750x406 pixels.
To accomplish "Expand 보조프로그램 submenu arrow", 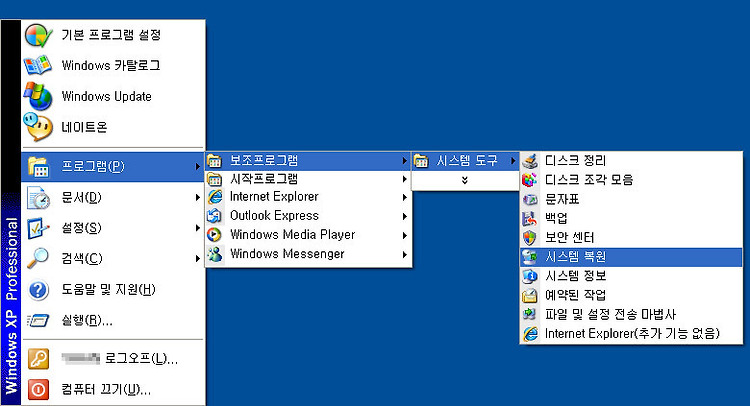I will click(x=405, y=161).
